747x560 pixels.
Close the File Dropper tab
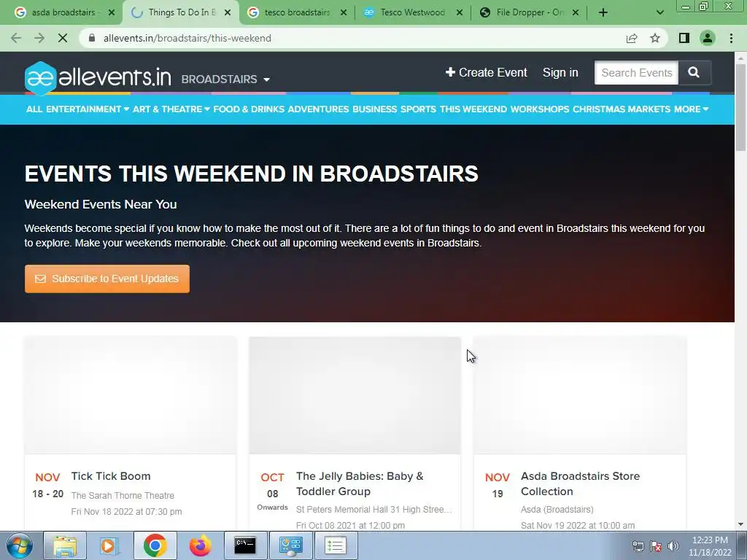576,12
